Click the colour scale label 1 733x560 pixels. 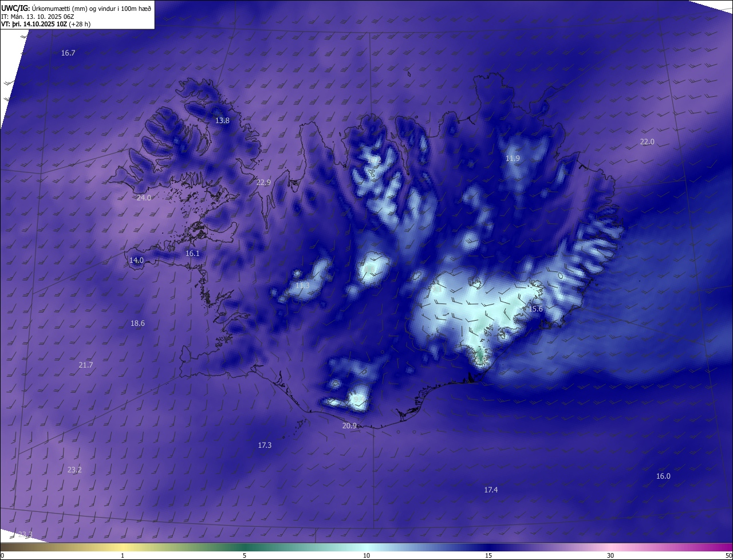click(123, 556)
